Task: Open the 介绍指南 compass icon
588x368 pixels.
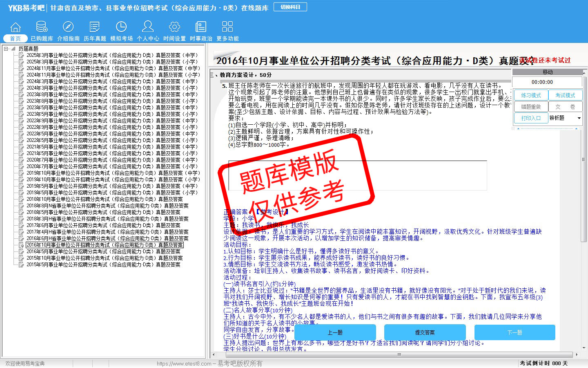Action: pyautogui.click(x=68, y=28)
